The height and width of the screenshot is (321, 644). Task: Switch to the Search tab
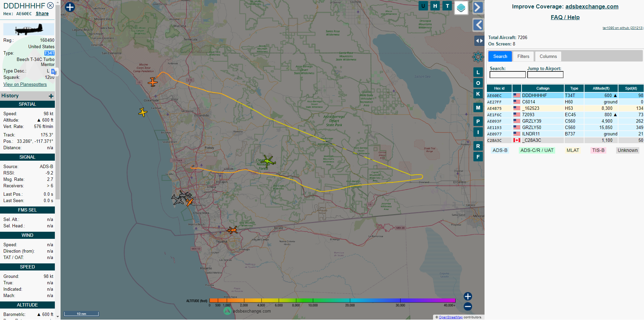(500, 56)
